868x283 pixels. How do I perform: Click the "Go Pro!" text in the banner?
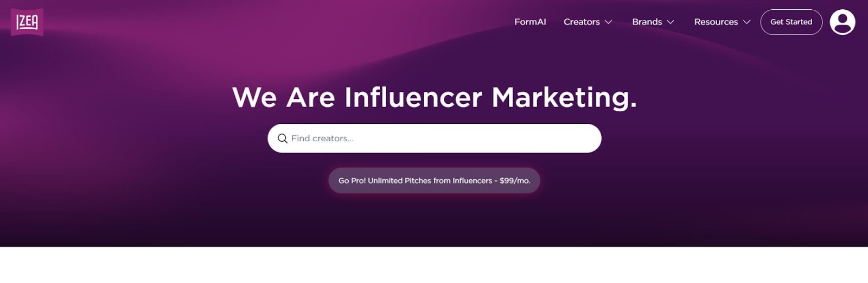352,181
